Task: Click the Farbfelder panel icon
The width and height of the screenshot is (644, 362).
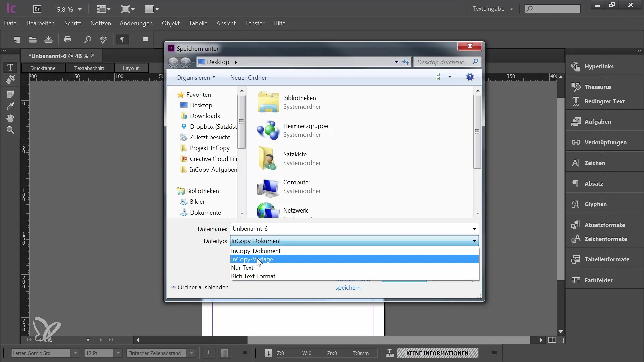Action: (x=575, y=280)
